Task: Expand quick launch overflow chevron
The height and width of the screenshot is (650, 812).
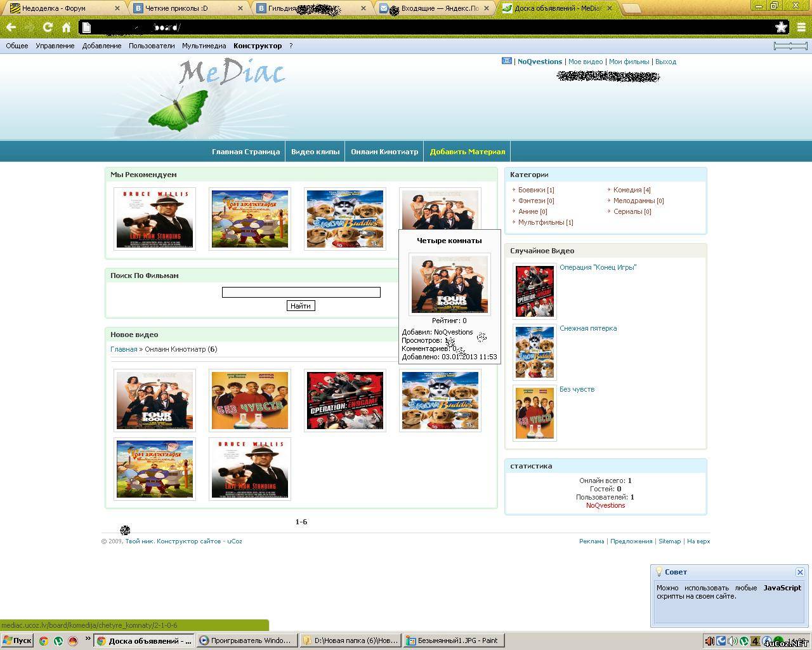Action: pyautogui.click(x=88, y=640)
